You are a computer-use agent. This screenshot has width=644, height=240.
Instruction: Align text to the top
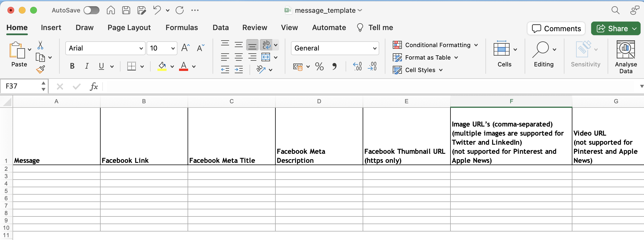point(225,44)
